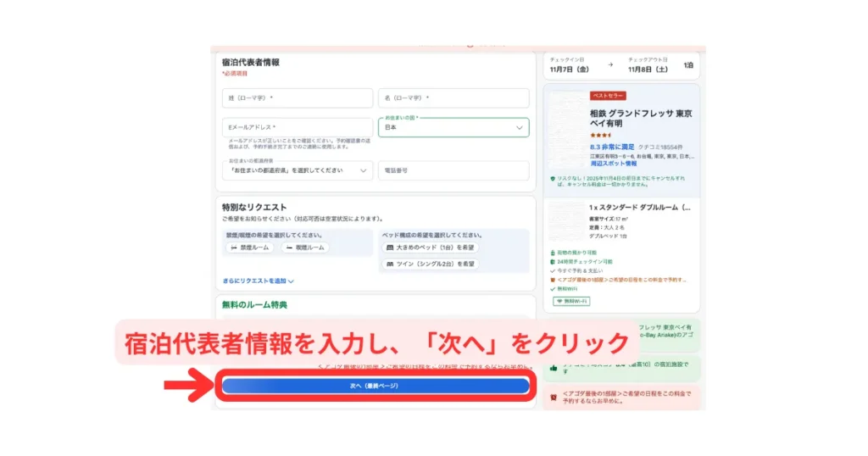The height and width of the screenshot is (456, 868).
Task: Click the thumbs-up icon in green notice
Action: (x=553, y=368)
